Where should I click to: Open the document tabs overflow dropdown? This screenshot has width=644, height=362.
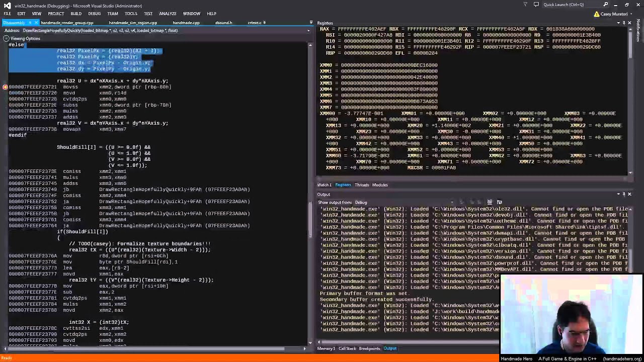(x=311, y=23)
